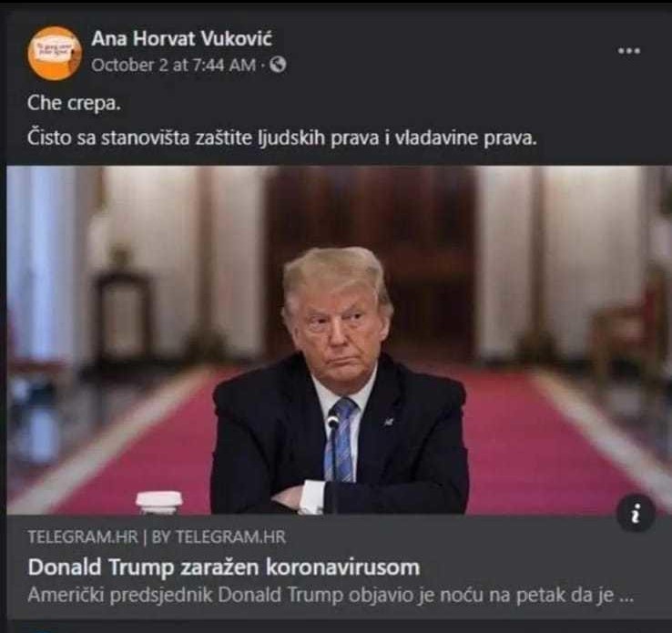Click the word koronavirusom in the headline
672x633 pixels.
coord(343,567)
